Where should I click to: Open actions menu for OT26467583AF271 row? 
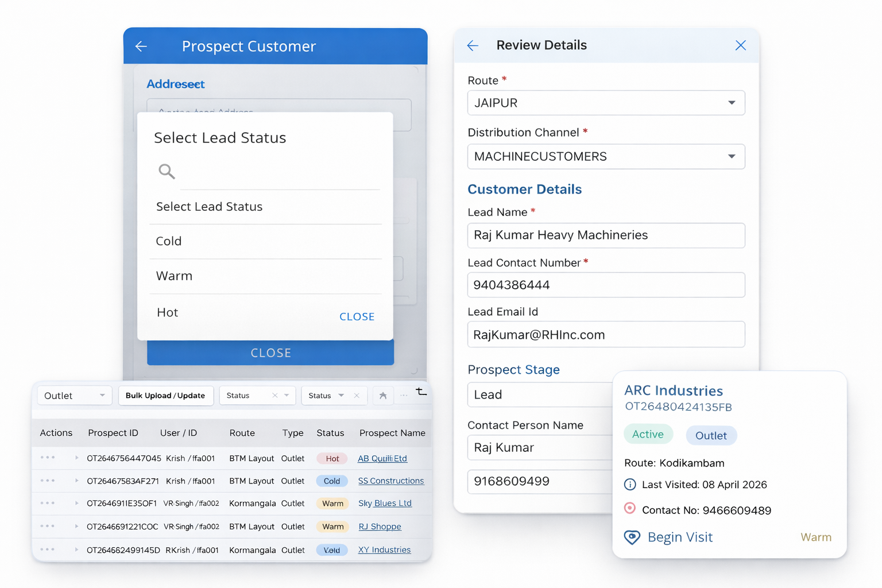[48, 481]
